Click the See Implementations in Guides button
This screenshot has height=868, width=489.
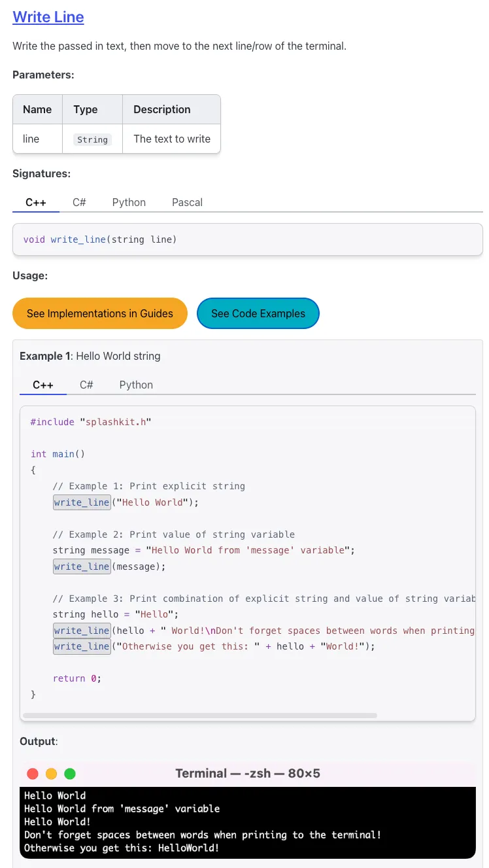point(99,313)
